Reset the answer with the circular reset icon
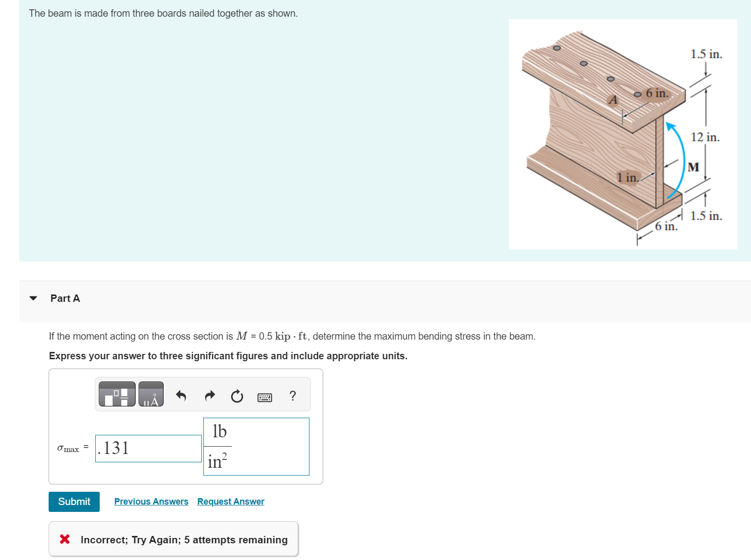751x560 pixels. coord(236,396)
